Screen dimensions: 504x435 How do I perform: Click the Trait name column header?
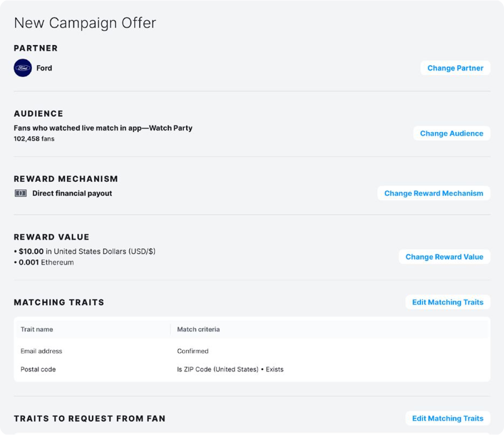37,329
